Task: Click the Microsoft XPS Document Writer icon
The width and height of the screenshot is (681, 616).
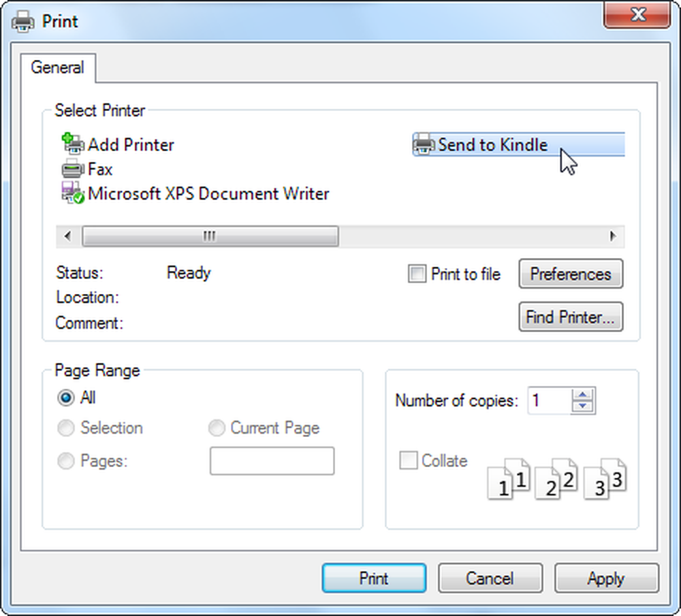Action: pyautogui.click(x=73, y=193)
